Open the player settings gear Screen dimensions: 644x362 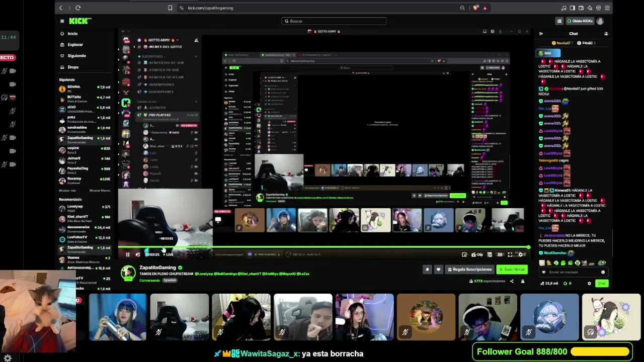point(520,254)
